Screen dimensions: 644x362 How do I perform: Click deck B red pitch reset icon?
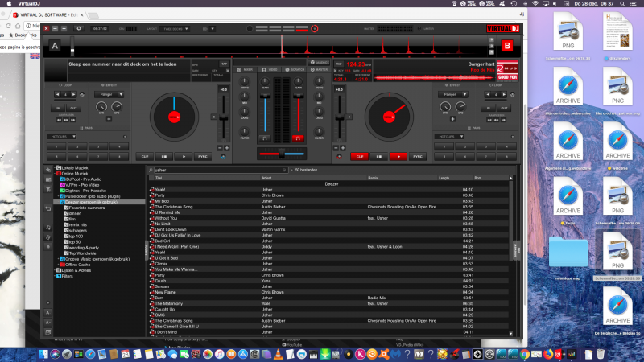tap(339, 157)
